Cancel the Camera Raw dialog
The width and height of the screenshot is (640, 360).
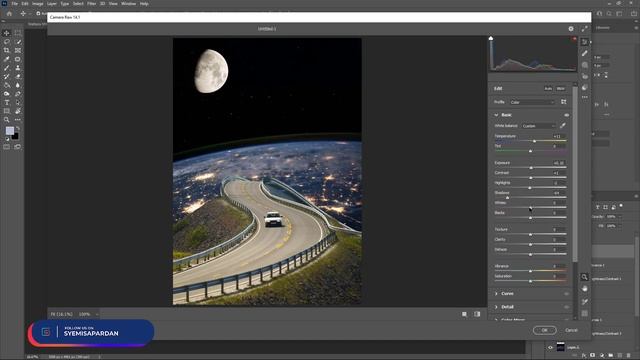(571, 330)
